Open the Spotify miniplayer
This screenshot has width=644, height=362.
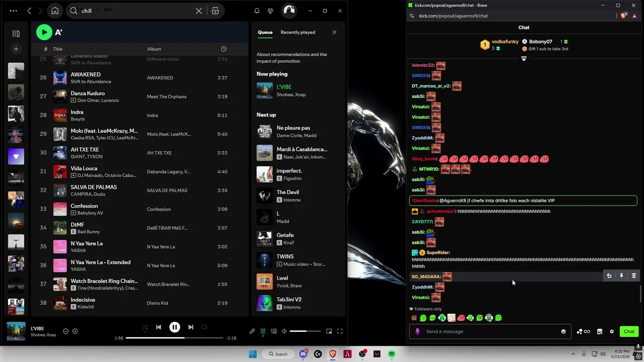pyautogui.click(x=329, y=331)
